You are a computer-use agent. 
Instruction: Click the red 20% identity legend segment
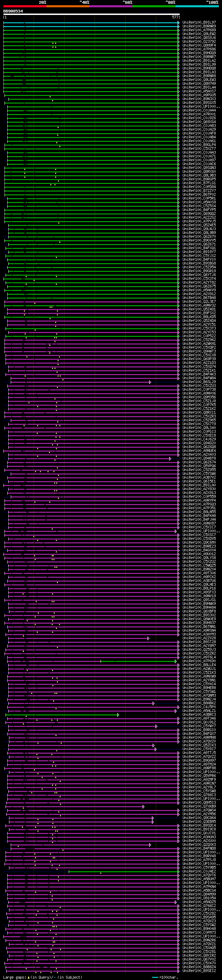[25, 7]
